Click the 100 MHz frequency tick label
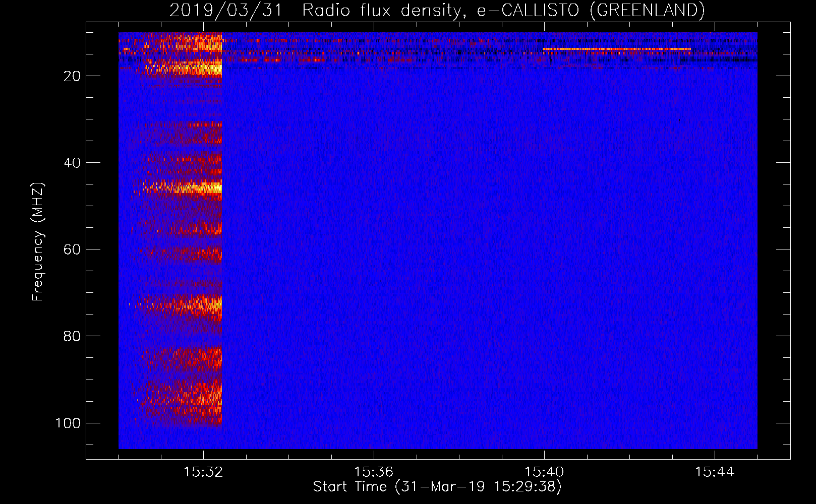This screenshot has width=816, height=504. tap(68, 423)
